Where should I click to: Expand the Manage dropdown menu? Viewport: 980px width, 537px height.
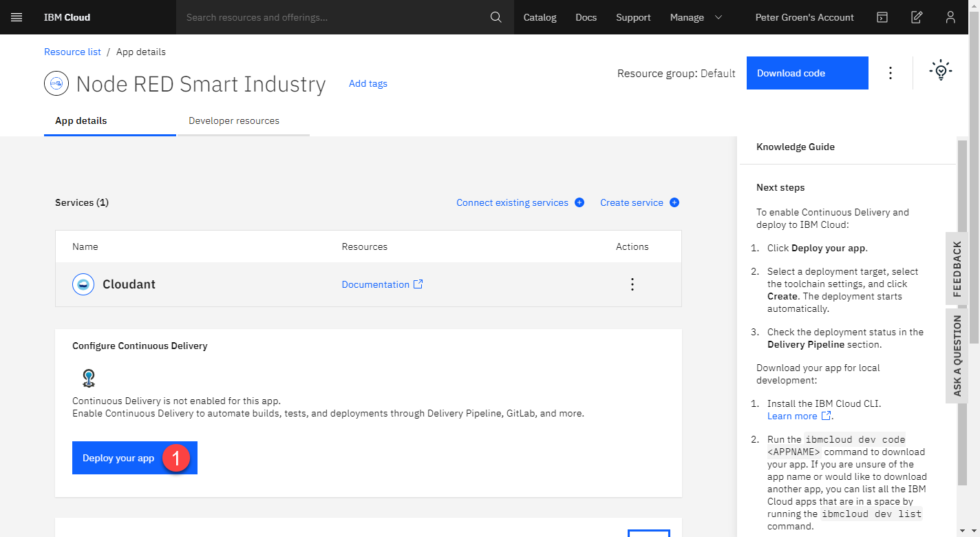(696, 17)
